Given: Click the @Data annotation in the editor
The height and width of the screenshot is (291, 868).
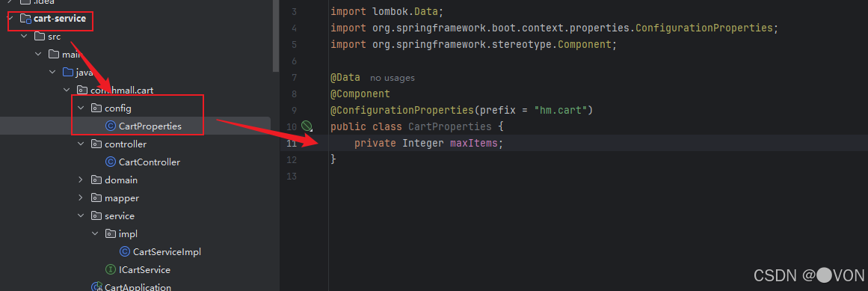Looking at the screenshot, I should [x=345, y=78].
